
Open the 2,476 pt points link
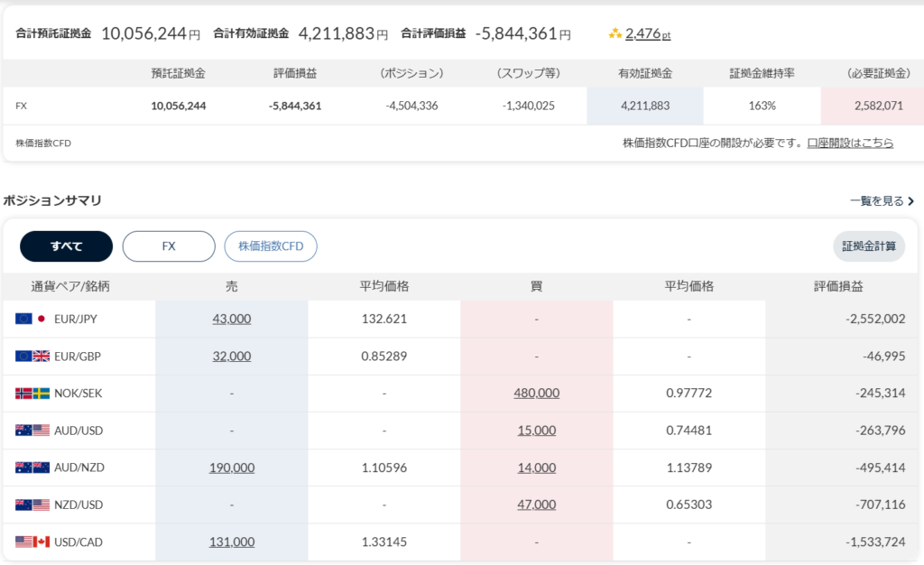[647, 34]
